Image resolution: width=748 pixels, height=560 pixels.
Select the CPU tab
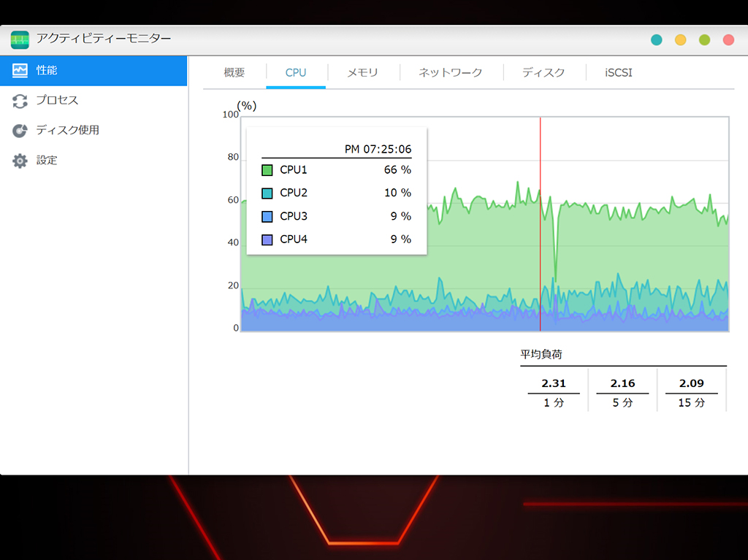coord(296,72)
